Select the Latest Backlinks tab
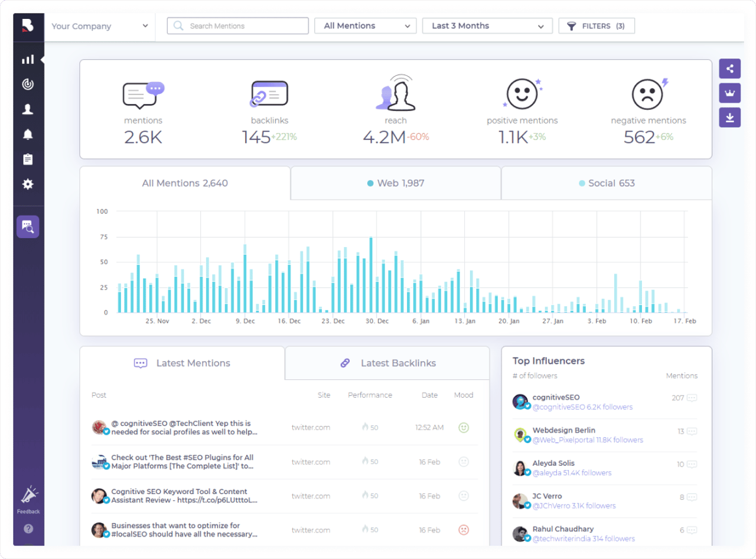 point(387,363)
